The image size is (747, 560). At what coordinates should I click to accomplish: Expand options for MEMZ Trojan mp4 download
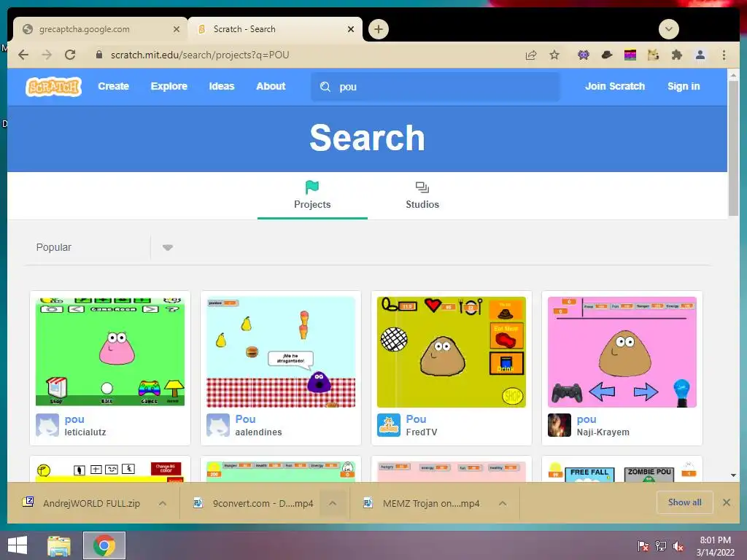click(503, 503)
